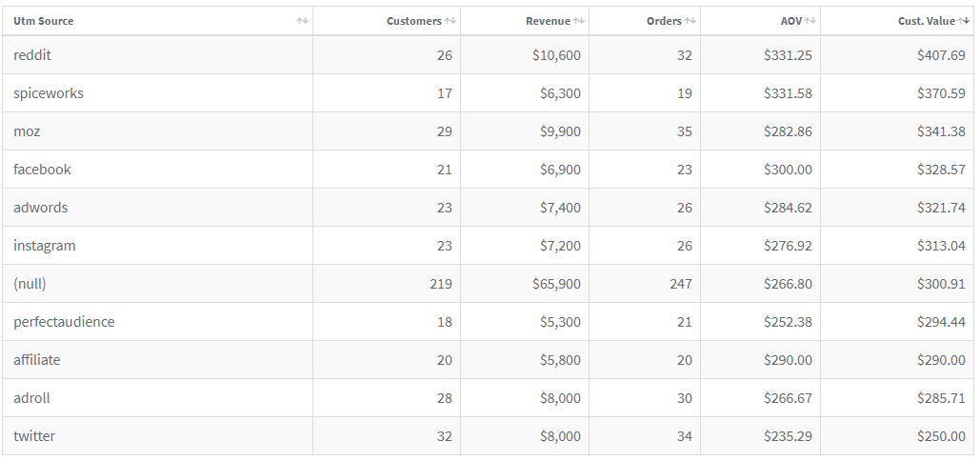Select the reddit source row
The image size is (980, 461).
pyautogui.click(x=489, y=55)
